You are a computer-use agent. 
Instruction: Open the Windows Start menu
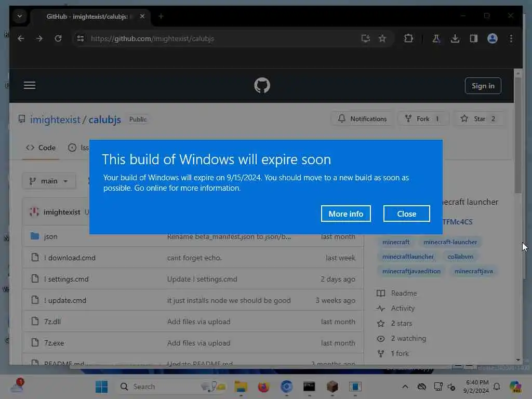pos(101,387)
